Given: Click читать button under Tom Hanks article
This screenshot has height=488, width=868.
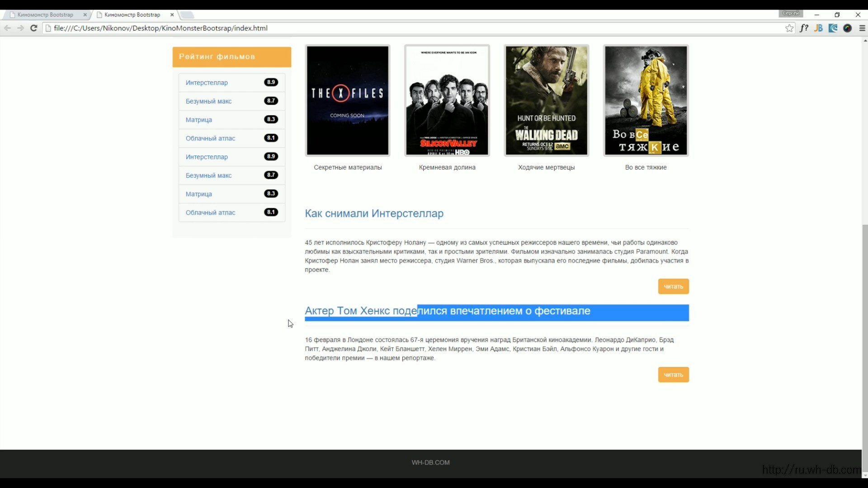Looking at the screenshot, I should (x=674, y=375).
